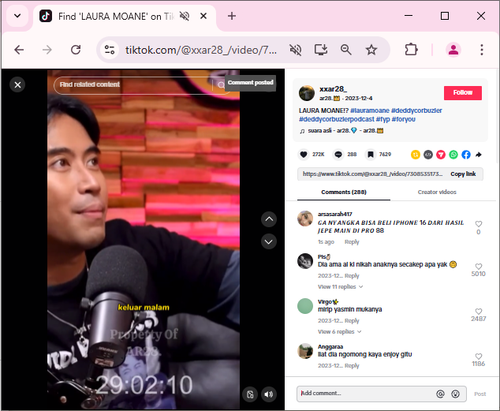This screenshot has width=500, height=411.
Task: Click Find related content search box
Action: (133, 85)
